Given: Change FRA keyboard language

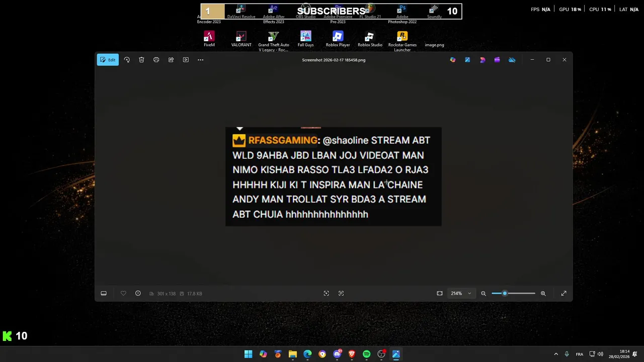Looking at the screenshot, I should click(x=580, y=354).
